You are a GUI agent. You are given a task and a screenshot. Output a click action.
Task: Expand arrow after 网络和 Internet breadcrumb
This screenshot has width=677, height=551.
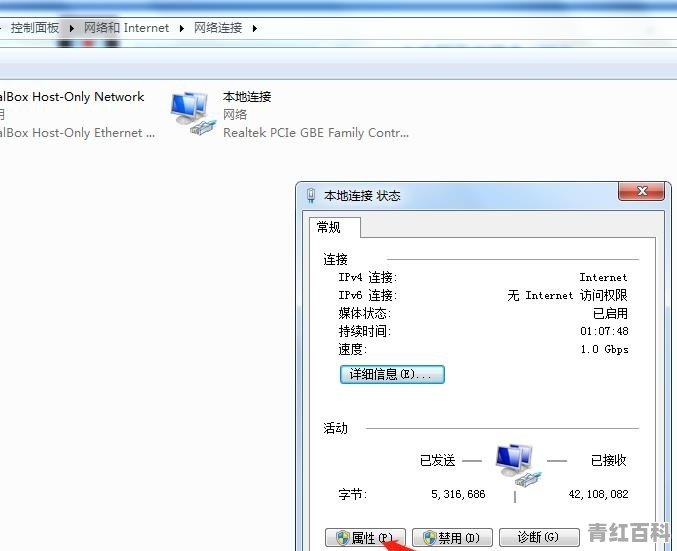(182, 28)
